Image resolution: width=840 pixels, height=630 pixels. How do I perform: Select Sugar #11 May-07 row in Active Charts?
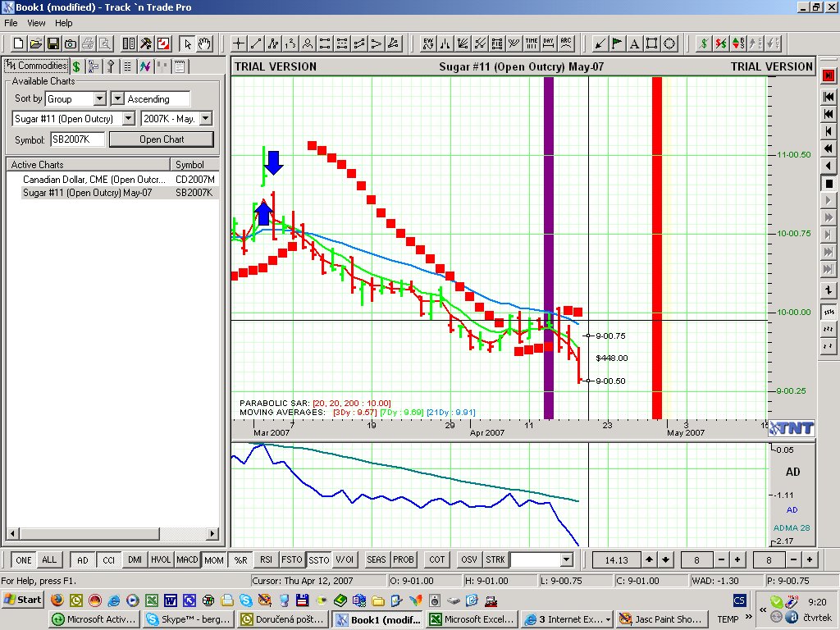tap(112, 192)
